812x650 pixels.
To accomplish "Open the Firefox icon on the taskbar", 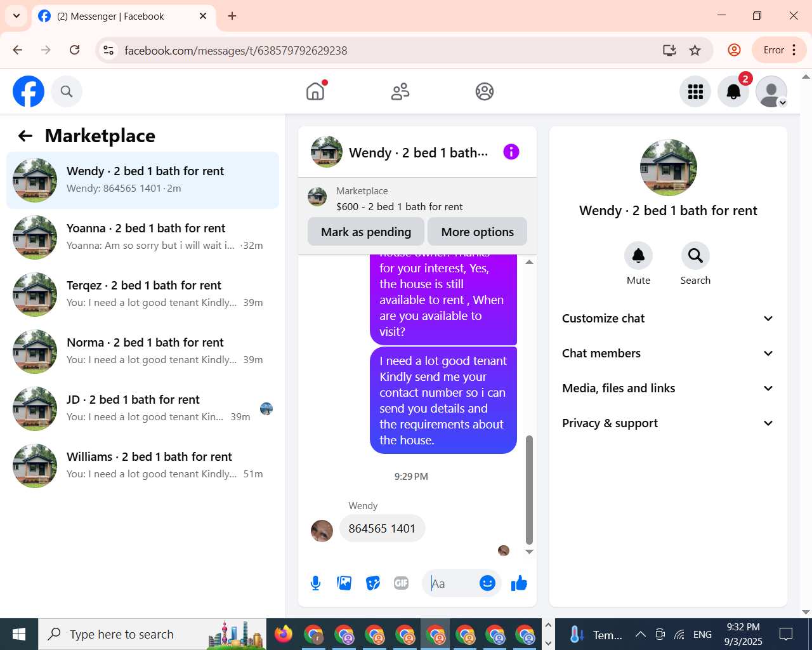I will point(283,634).
